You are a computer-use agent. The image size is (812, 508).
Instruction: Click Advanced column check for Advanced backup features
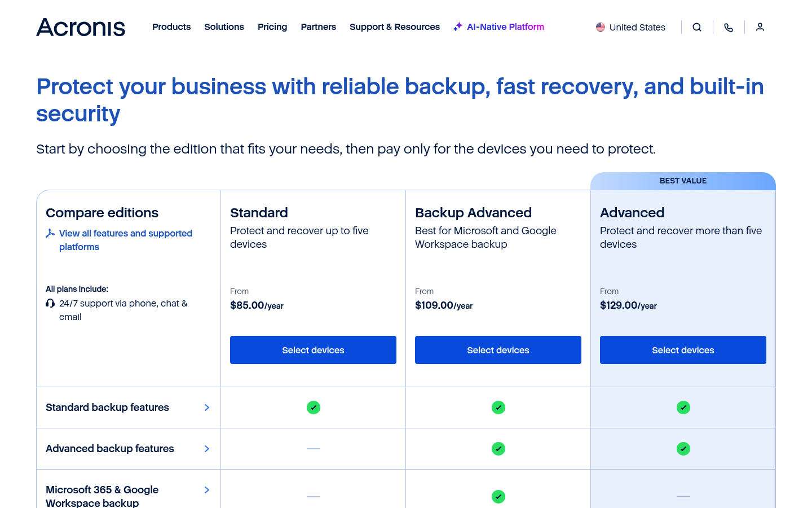683,449
